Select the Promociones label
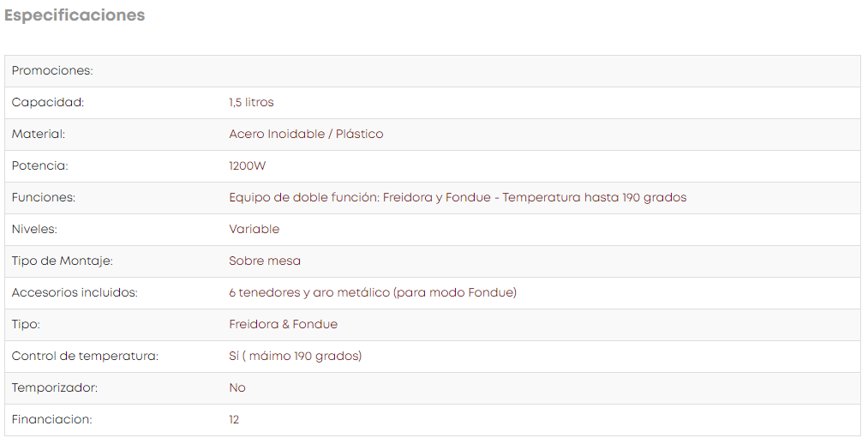Viewport: 868px width, 444px height. coord(52,71)
